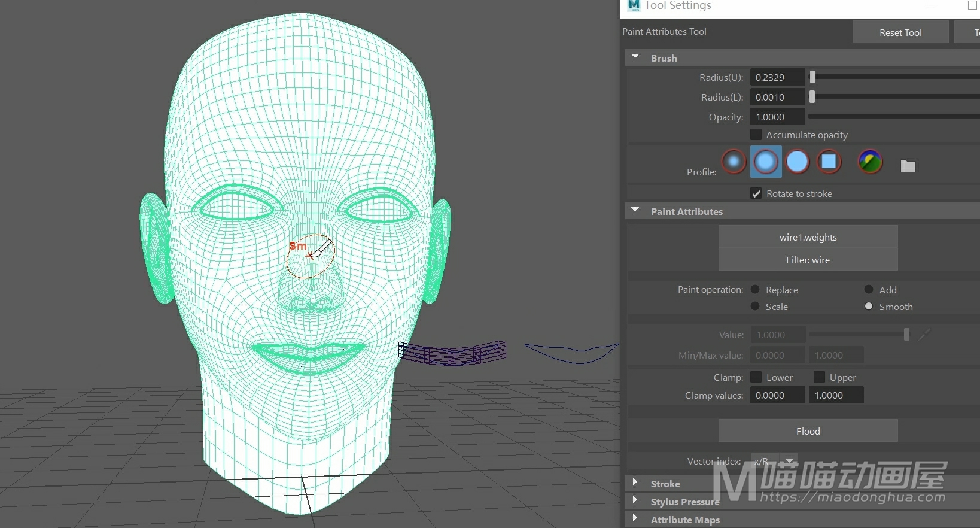Choose the Add paint operation
Viewport: 980px width, 528px height.
click(x=869, y=290)
